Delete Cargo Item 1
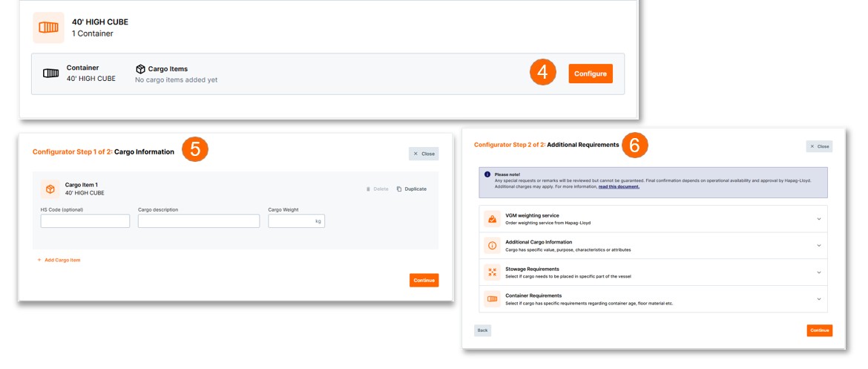868x369 pixels. [378, 189]
